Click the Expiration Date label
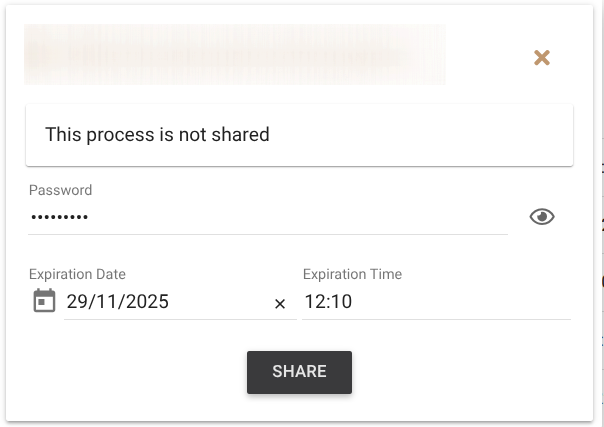 point(77,274)
